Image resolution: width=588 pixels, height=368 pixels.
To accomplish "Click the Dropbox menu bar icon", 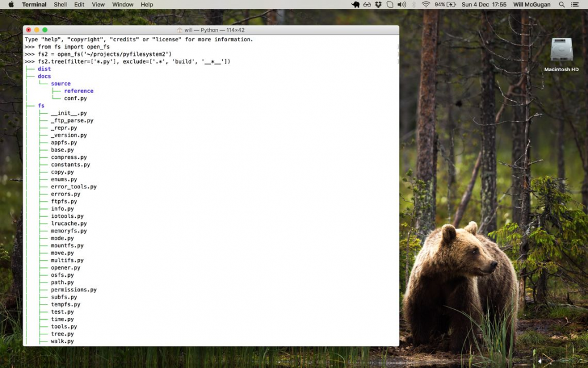I will coord(378,5).
